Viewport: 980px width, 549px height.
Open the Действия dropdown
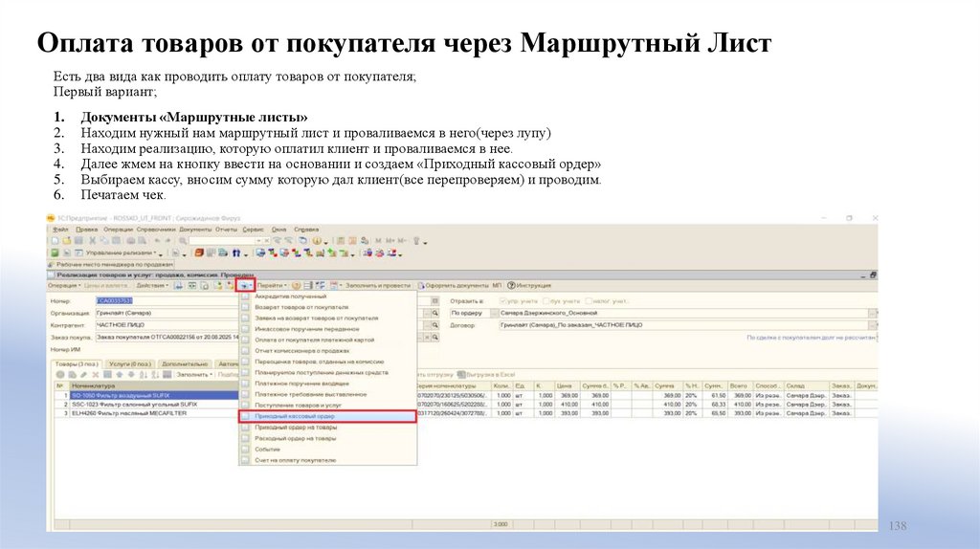click(153, 285)
